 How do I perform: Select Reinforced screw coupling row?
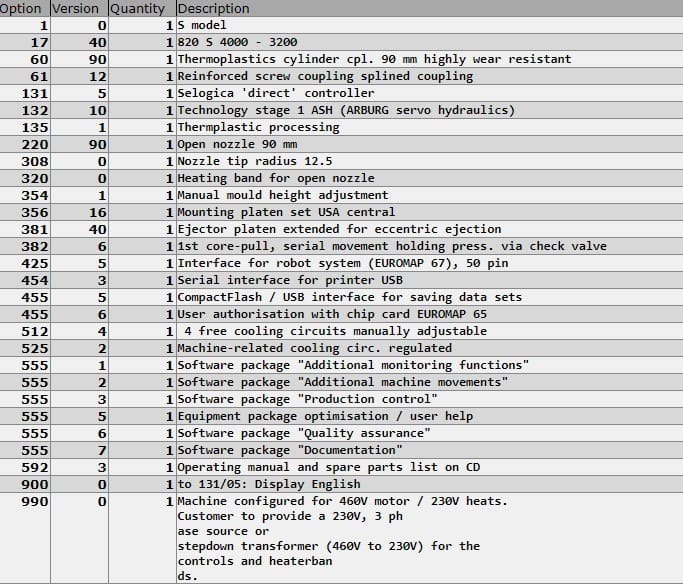point(342,76)
